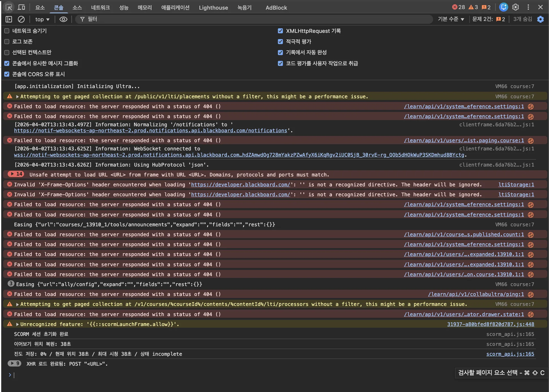This screenshot has width=549, height=392.
Task: Open the Lighthouse tab
Action: click(213, 8)
